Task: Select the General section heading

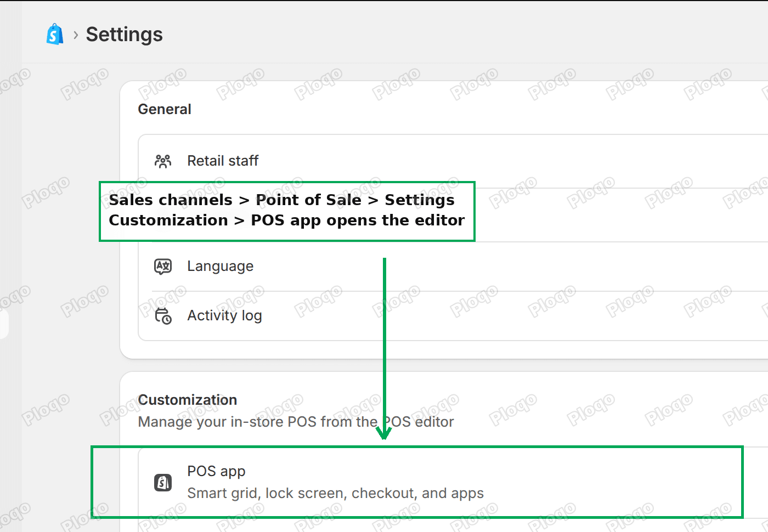Action: click(165, 109)
